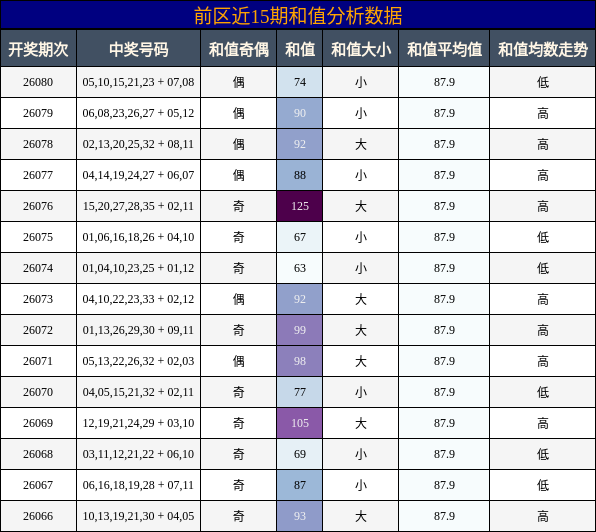Viewport: 596px width, 532px height.
Task: Click the sum value 98 cell
Action: (x=300, y=361)
